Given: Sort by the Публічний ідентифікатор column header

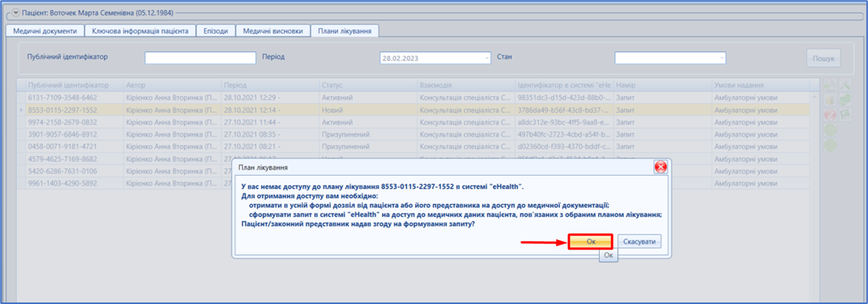Looking at the screenshot, I should (75, 85).
